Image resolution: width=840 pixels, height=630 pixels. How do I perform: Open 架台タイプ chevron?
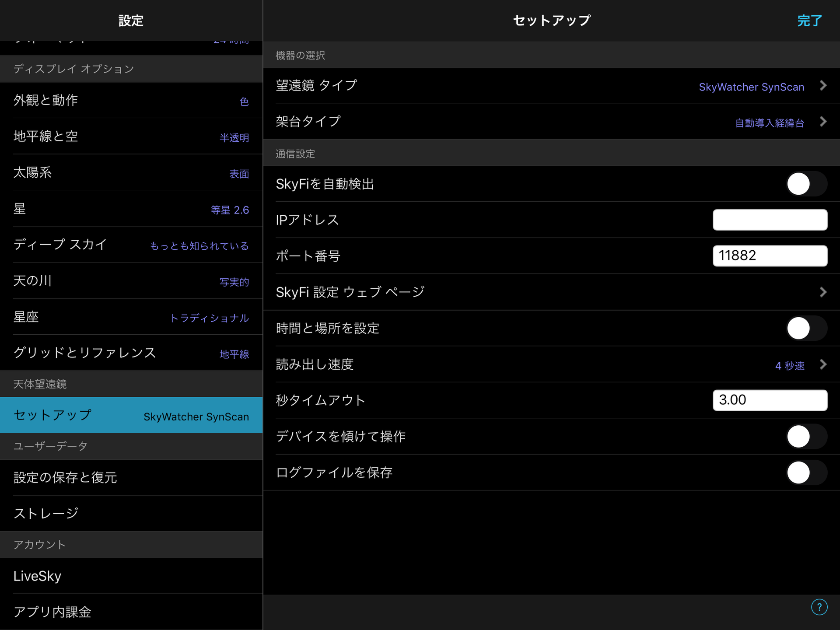[823, 122]
